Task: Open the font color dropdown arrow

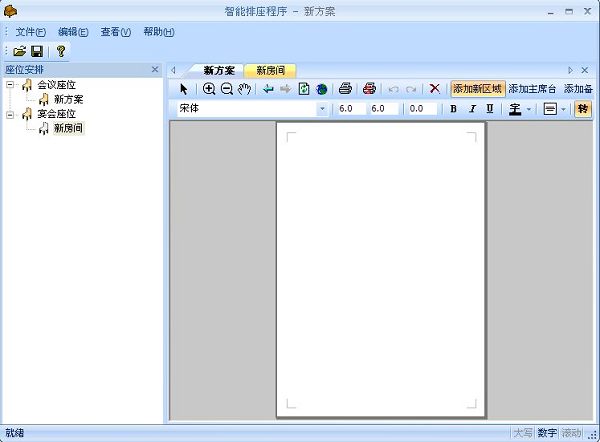Action: point(529,109)
